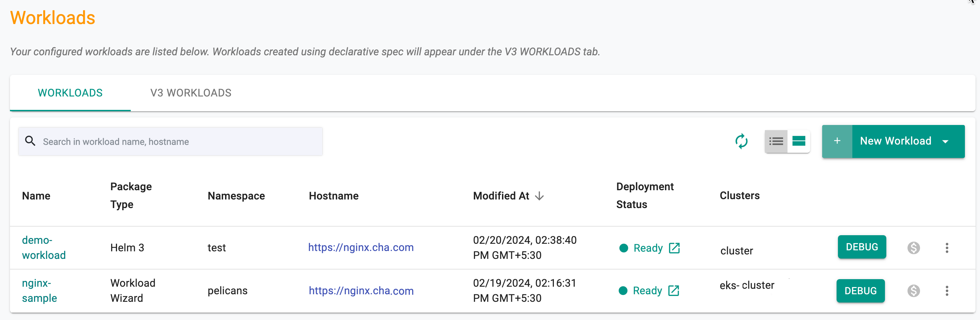
Task: Click the 02/20/2024 modified timestamp
Action: (525, 248)
